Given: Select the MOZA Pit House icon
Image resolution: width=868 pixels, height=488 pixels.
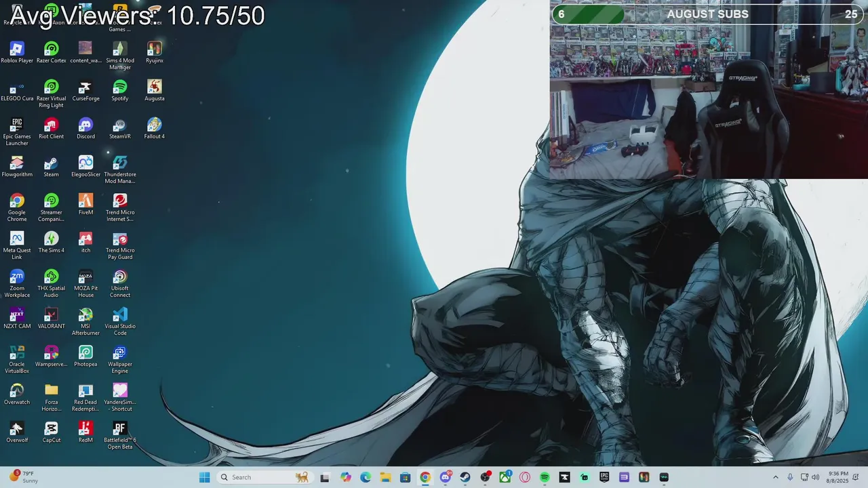Looking at the screenshot, I should point(85,283).
